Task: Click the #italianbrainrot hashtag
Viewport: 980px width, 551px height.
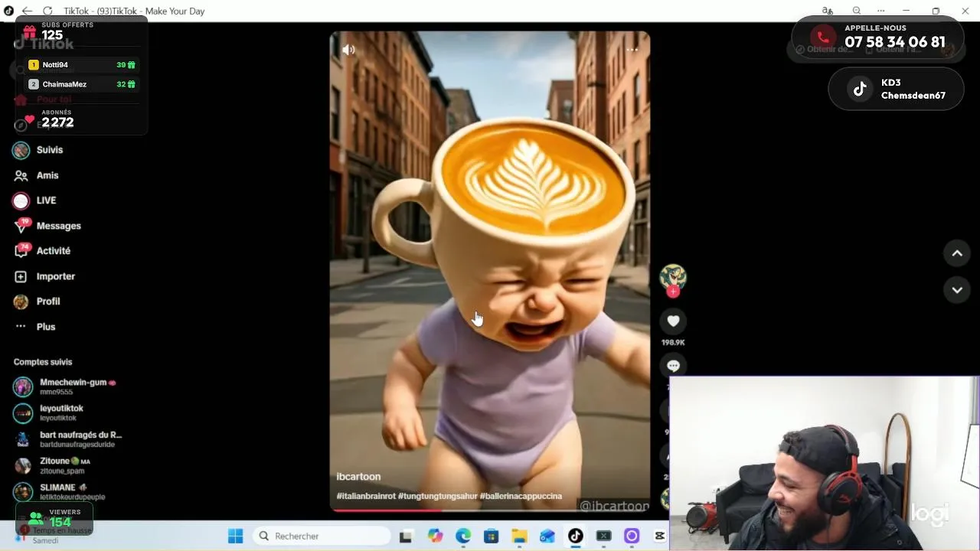Action: tap(366, 496)
